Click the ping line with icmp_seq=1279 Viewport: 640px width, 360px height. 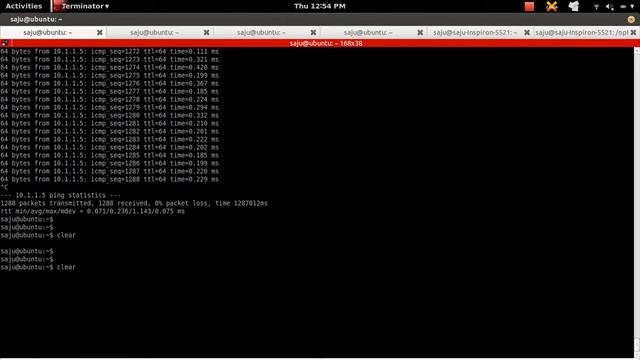pos(109,107)
